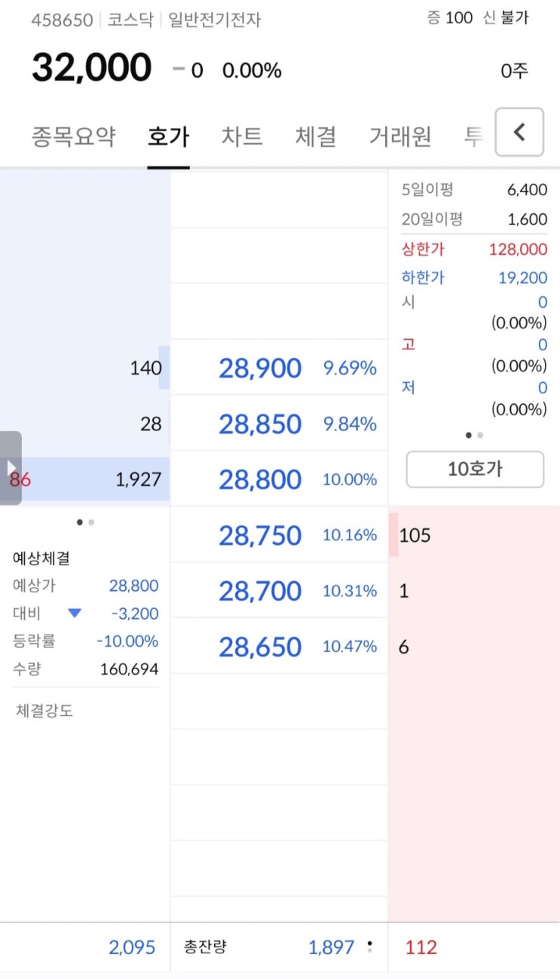Switch page dots under the 저 price info

point(474,435)
